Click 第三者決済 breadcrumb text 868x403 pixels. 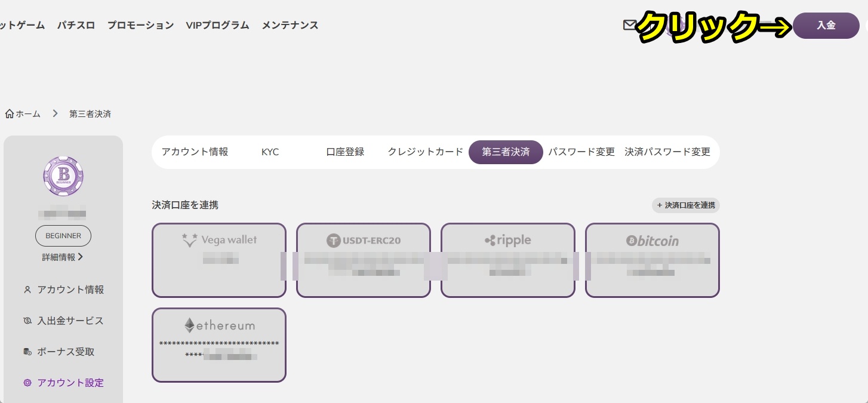tap(90, 114)
